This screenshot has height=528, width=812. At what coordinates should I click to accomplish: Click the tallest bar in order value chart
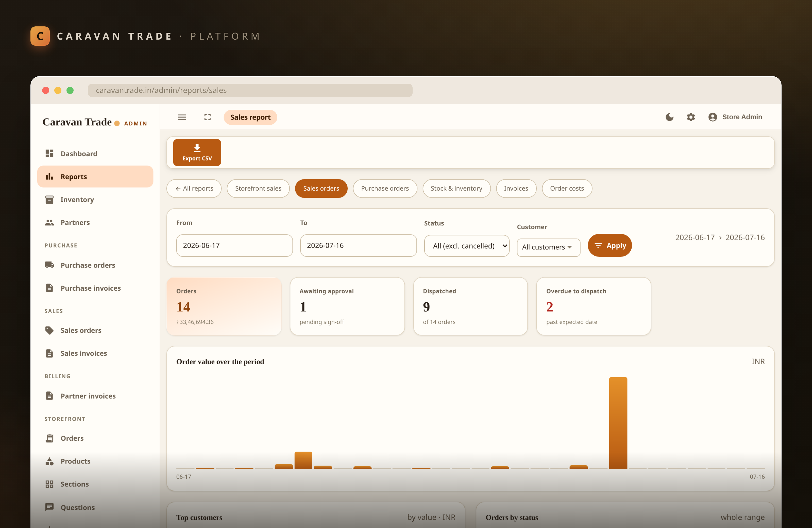click(x=618, y=423)
